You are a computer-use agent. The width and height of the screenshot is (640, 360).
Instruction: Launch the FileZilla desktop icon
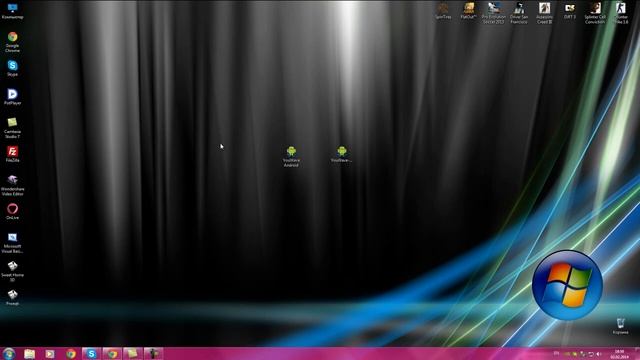pos(12,154)
